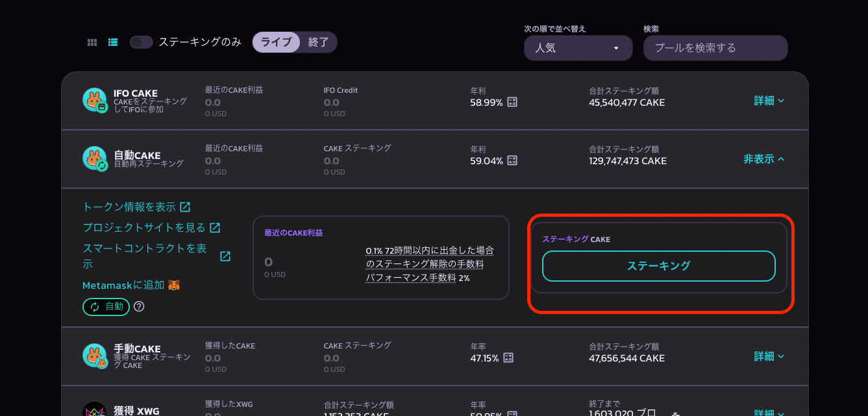Click the ステーキング button

click(x=659, y=265)
